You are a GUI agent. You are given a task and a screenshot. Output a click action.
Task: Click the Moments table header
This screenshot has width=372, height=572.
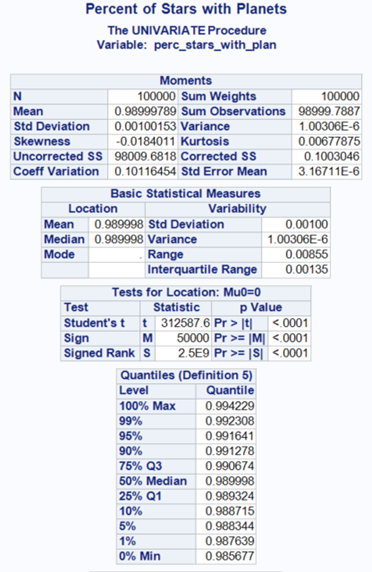[186, 81]
